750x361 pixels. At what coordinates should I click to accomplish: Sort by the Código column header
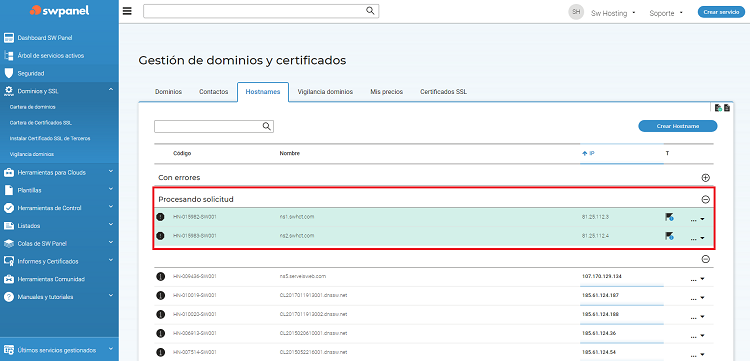point(182,153)
